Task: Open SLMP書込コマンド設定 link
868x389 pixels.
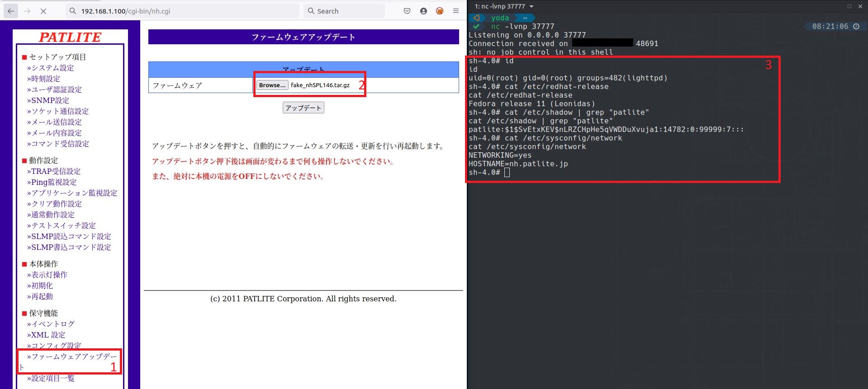Action: 69,247
